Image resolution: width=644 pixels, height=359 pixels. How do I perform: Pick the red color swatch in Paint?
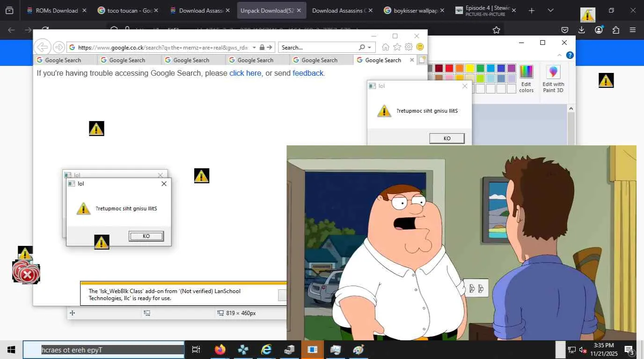(x=449, y=68)
